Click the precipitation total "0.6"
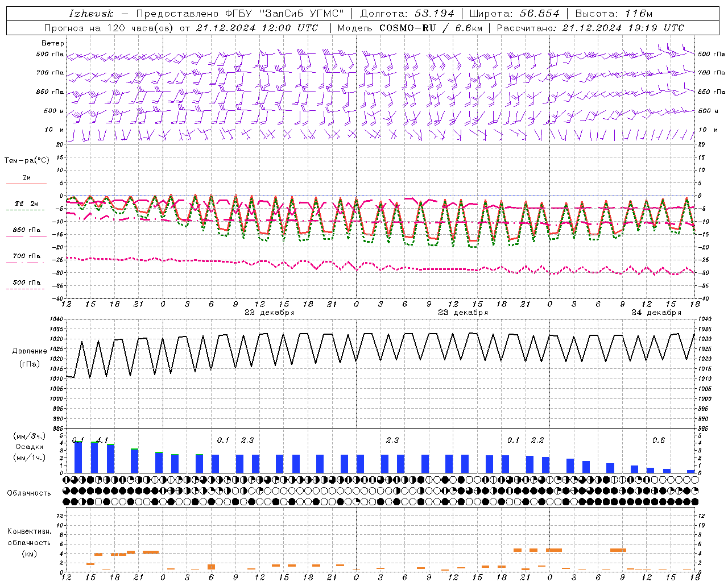 (x=659, y=440)
